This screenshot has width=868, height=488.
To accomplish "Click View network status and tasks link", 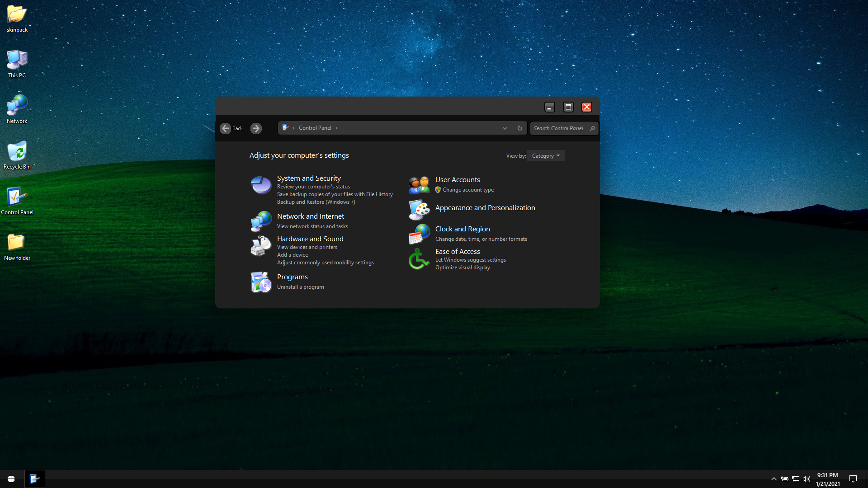I will coord(312,226).
